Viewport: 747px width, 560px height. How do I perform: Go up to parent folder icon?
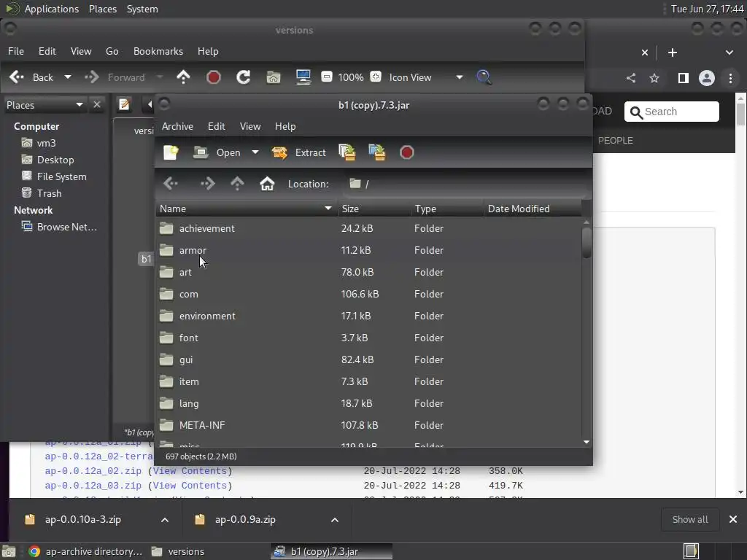click(183, 77)
